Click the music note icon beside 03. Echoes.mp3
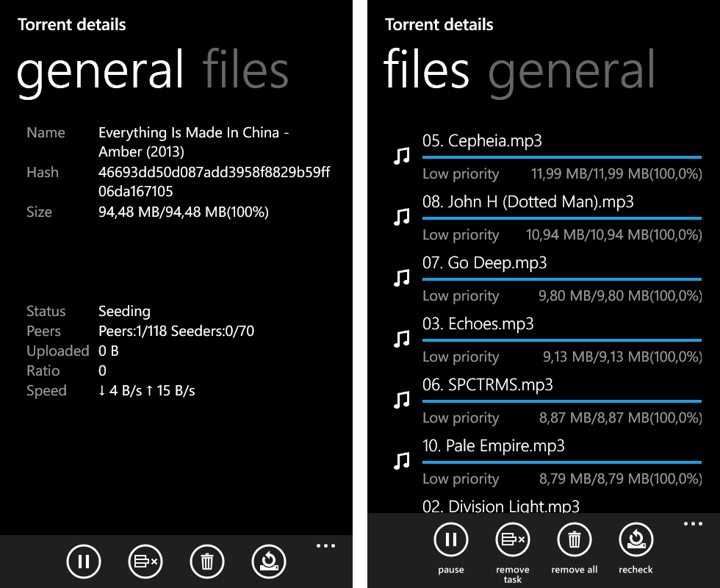720x588 pixels. click(401, 339)
